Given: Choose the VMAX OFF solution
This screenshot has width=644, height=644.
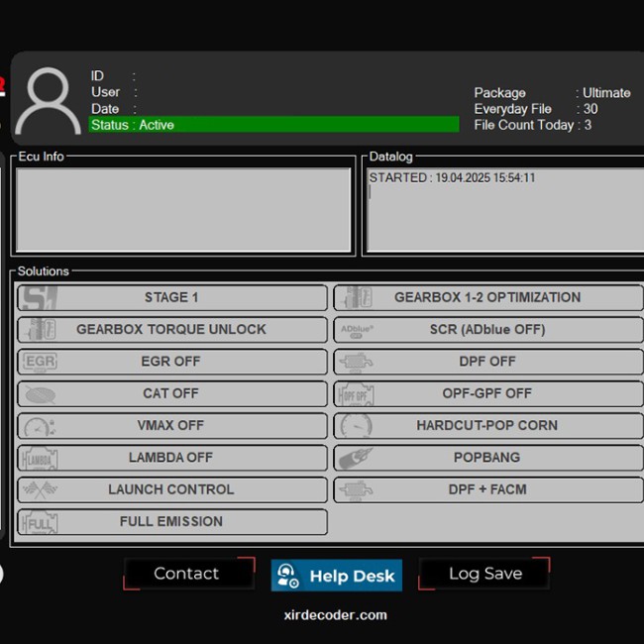Looking at the screenshot, I should coord(172,425).
